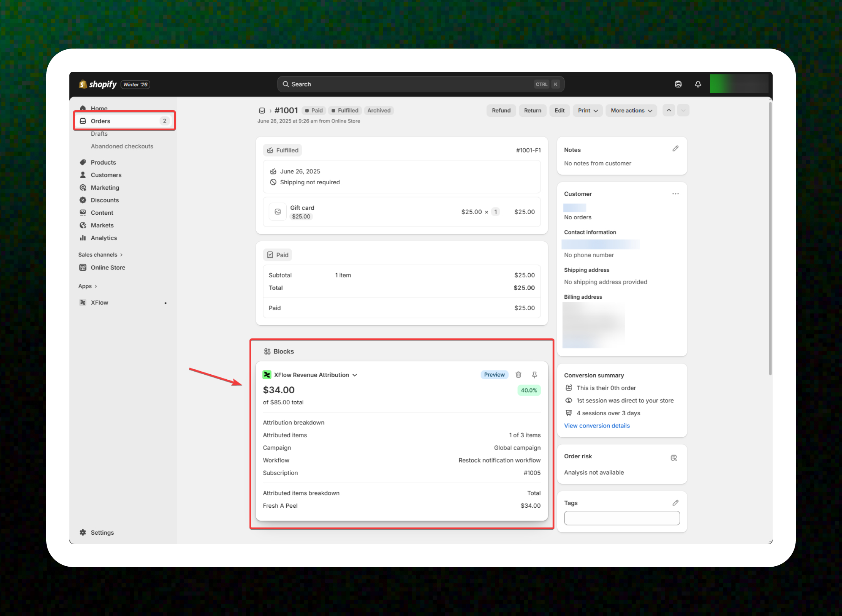This screenshot has width=842, height=616.
Task: Click the Edit order button
Action: click(560, 110)
